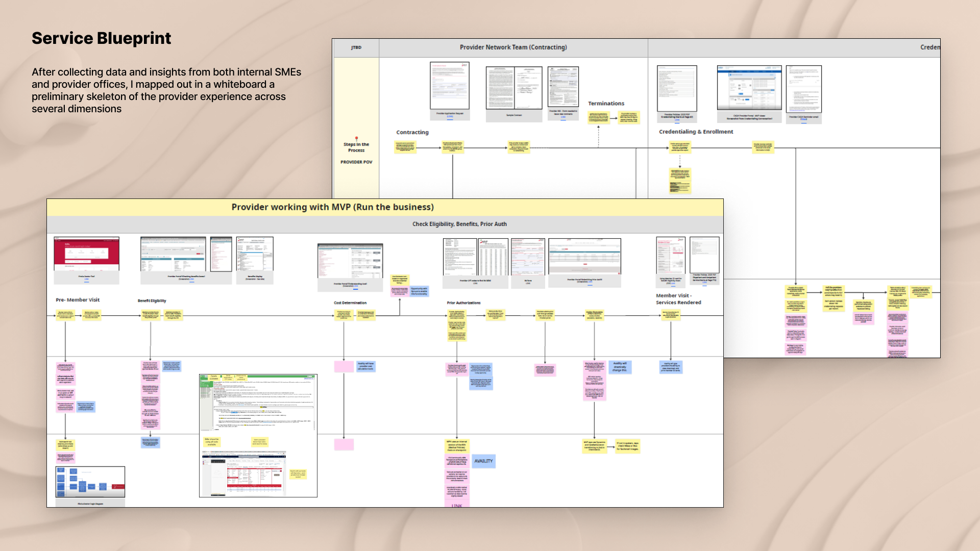This screenshot has width=980, height=551.
Task: Click the Pre- Member Visit section label
Action: (x=78, y=300)
